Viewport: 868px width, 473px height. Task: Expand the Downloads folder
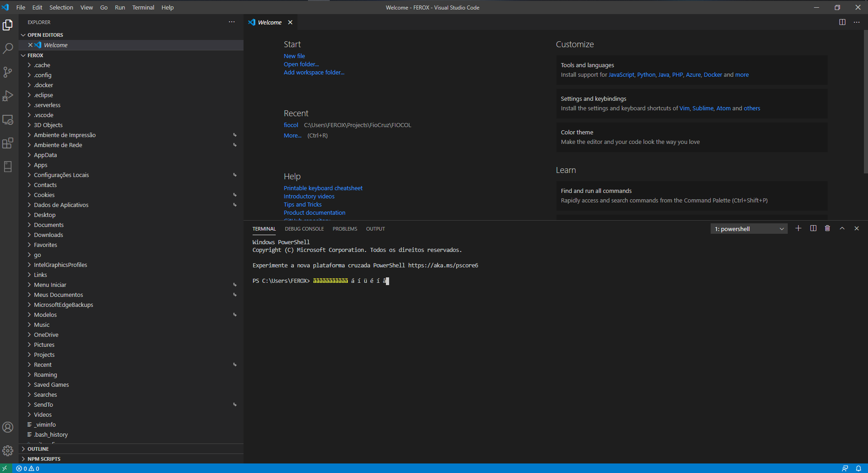click(132, 235)
